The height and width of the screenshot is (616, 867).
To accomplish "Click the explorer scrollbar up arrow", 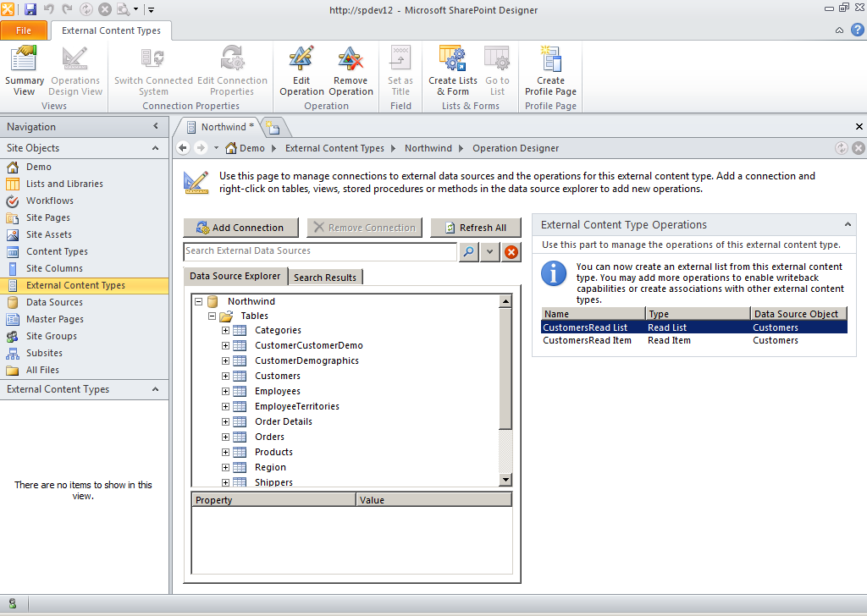I will 505,301.
